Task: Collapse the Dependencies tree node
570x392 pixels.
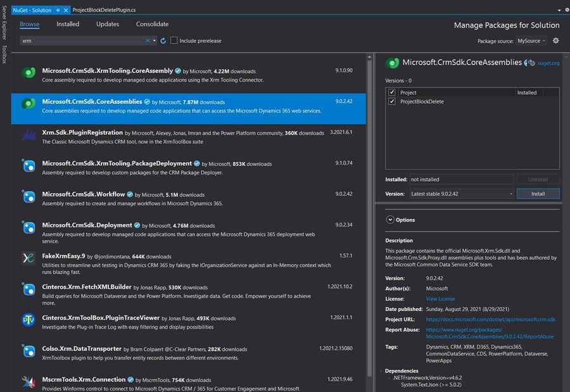Action: coord(381,371)
